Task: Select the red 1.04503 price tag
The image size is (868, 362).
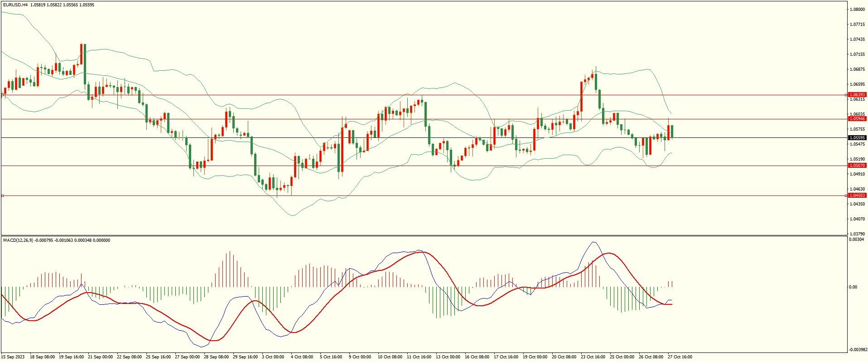Action: click(x=857, y=196)
